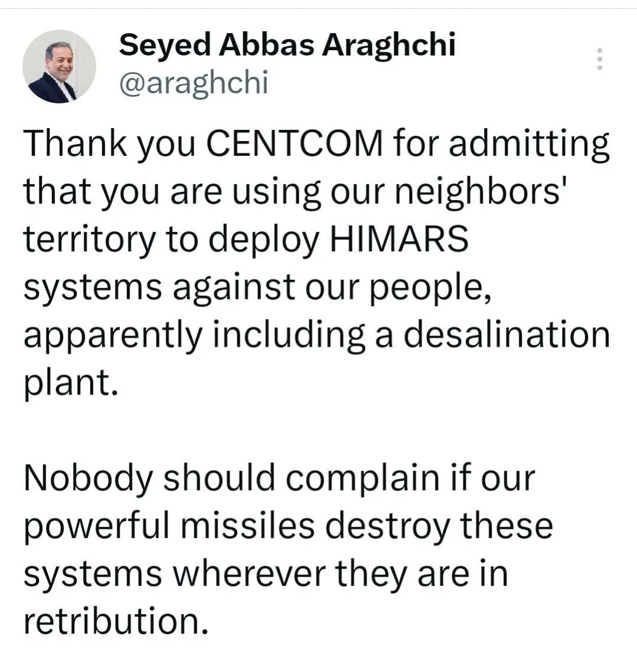Click the word admitting in the tweet
Image resolution: width=637 pixels, height=672 pixels.
pos(529,145)
